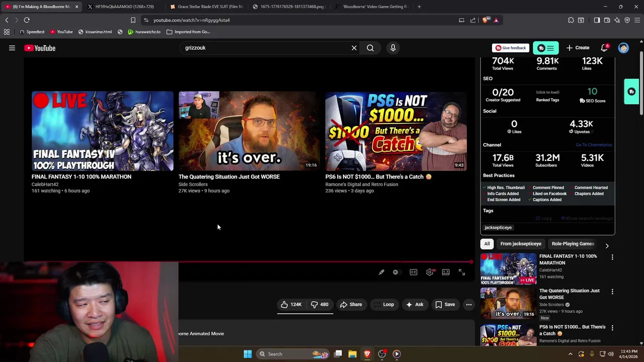Open options for PS6 sidebar video
The height and width of the screenshot is (362, 644).
(x=612, y=328)
